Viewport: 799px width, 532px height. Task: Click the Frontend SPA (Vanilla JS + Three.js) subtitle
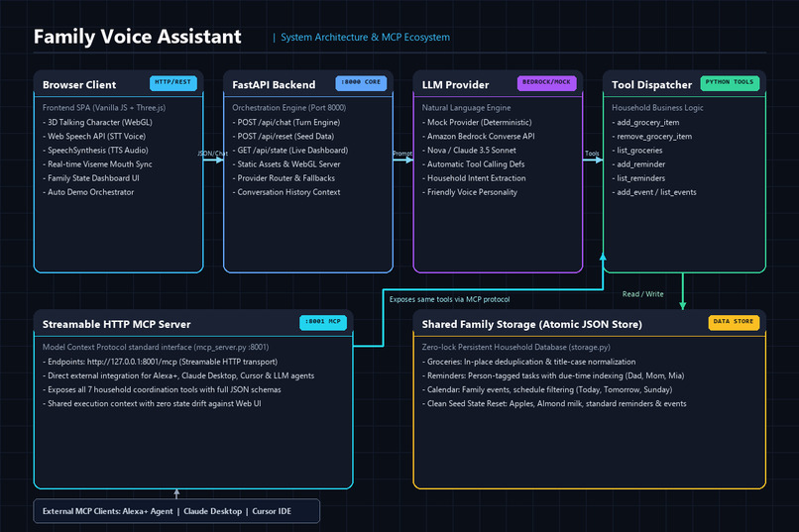pos(104,108)
